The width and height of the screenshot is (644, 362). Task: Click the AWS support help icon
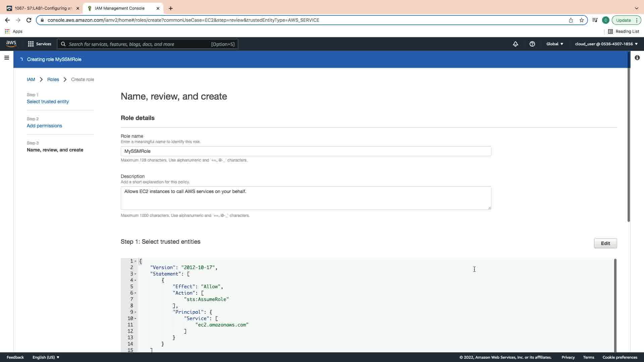click(532, 44)
